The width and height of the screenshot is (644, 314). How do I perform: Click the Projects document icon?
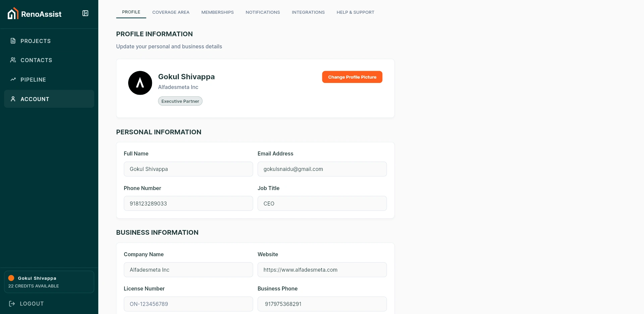(13, 41)
